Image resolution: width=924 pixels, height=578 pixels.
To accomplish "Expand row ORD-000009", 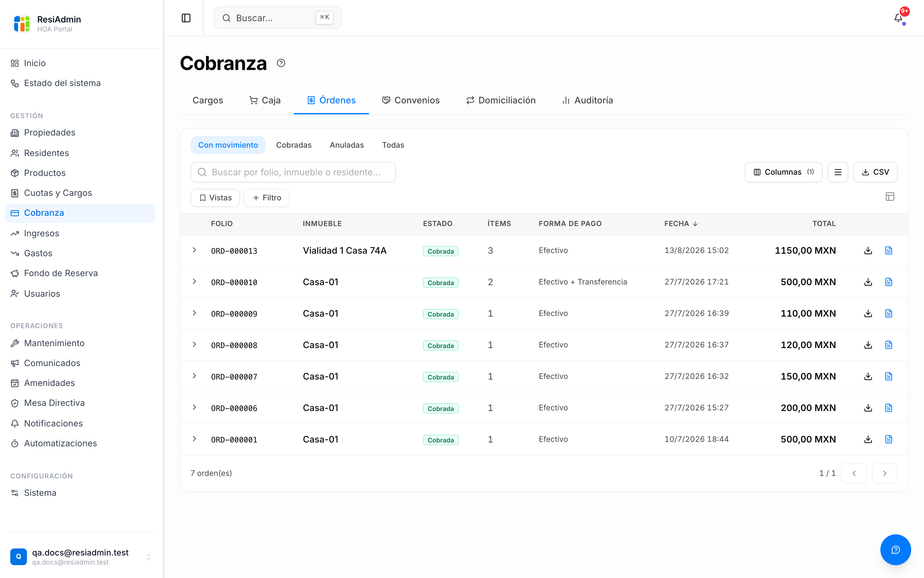I will (x=194, y=313).
